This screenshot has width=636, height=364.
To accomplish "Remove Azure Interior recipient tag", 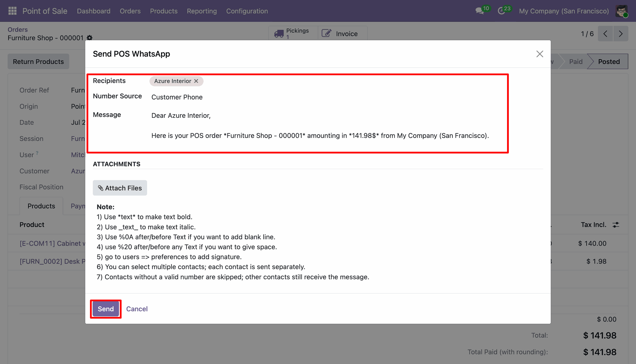I will point(196,81).
